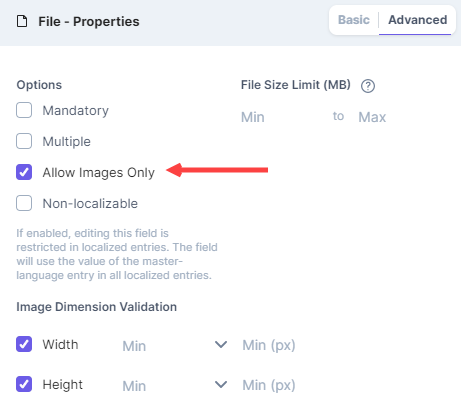Select the Advanced tab
The height and width of the screenshot is (420, 461).
pyautogui.click(x=417, y=20)
